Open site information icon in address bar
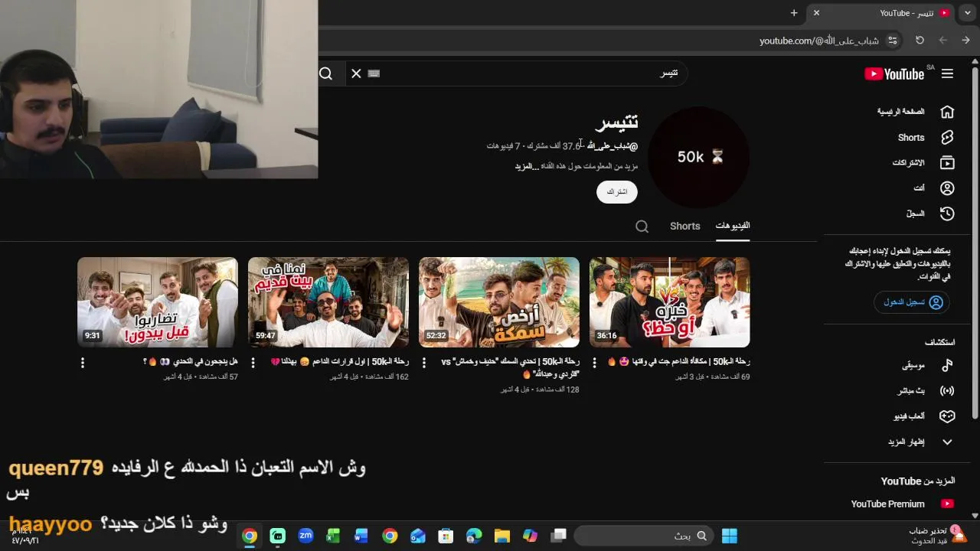 click(893, 41)
